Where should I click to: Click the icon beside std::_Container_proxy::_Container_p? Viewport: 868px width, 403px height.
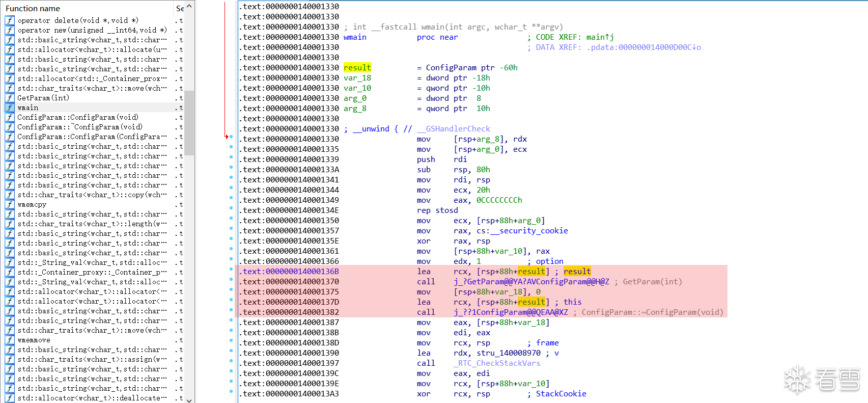pos(10,272)
